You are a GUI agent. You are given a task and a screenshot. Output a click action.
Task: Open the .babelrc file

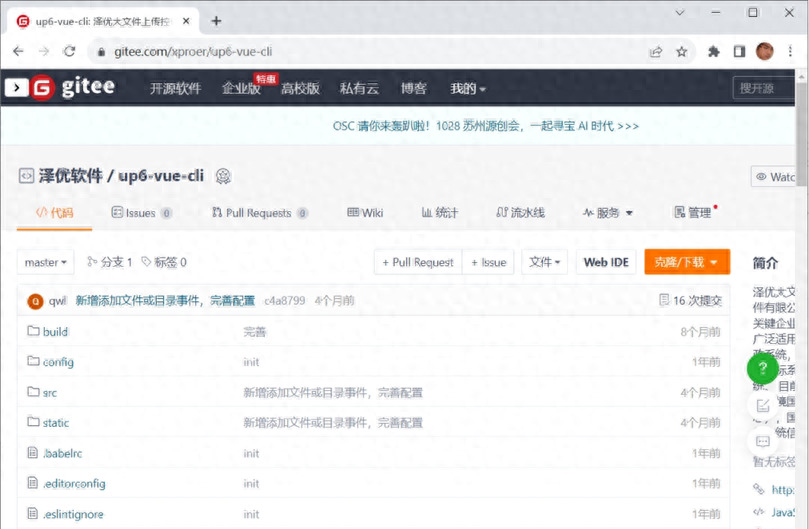pos(62,454)
